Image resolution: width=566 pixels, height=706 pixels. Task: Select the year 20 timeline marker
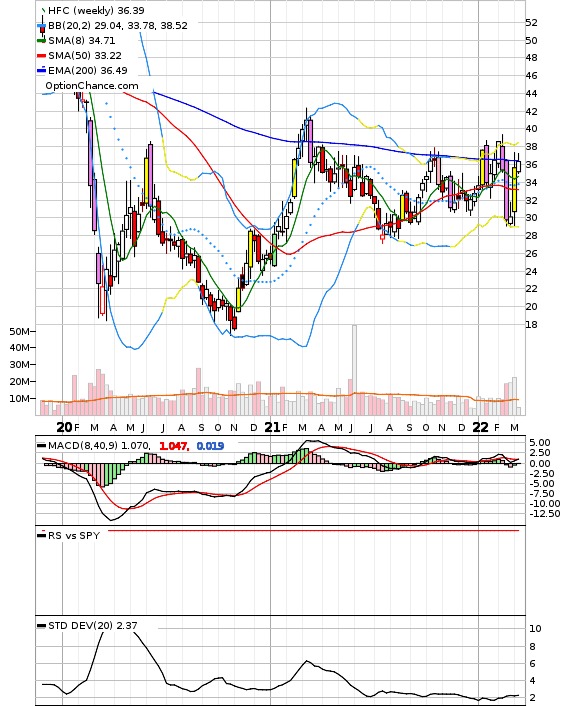(x=64, y=427)
